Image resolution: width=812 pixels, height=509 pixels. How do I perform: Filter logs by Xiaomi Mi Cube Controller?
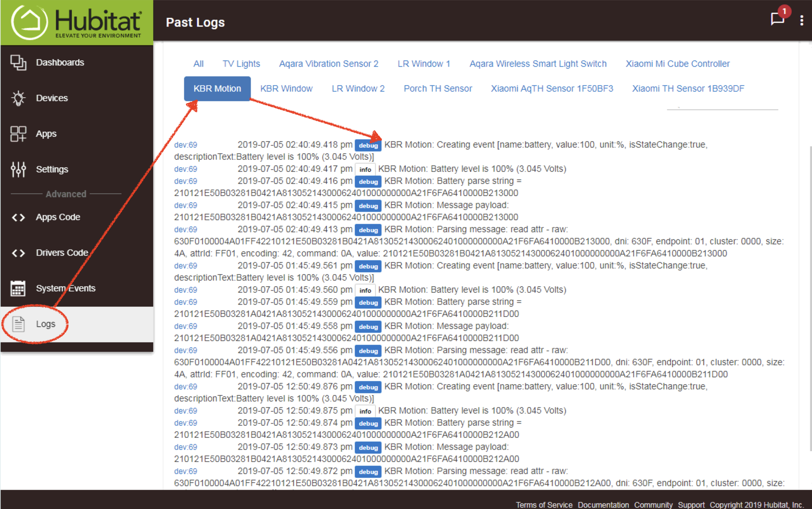click(x=678, y=64)
